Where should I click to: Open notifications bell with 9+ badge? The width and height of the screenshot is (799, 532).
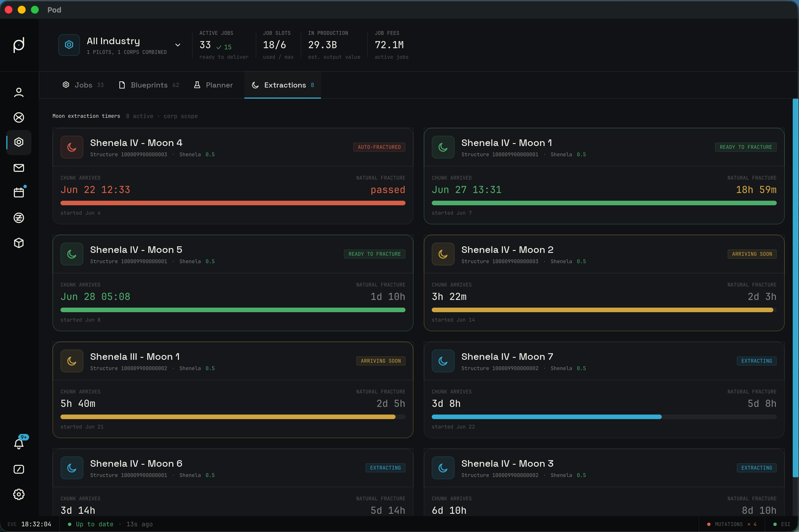tap(19, 444)
